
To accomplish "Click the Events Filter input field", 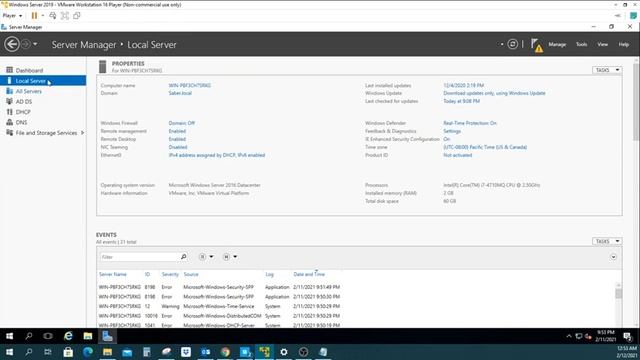I will [139, 257].
